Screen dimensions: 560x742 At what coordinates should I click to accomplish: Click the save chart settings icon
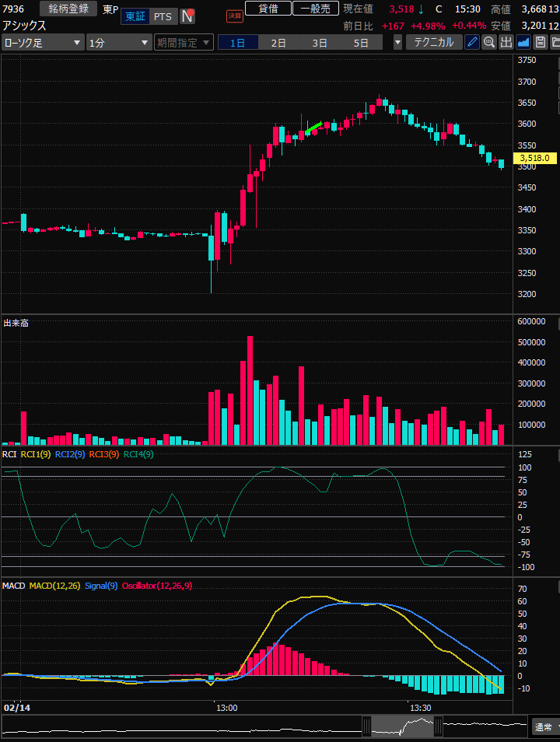tap(540, 43)
